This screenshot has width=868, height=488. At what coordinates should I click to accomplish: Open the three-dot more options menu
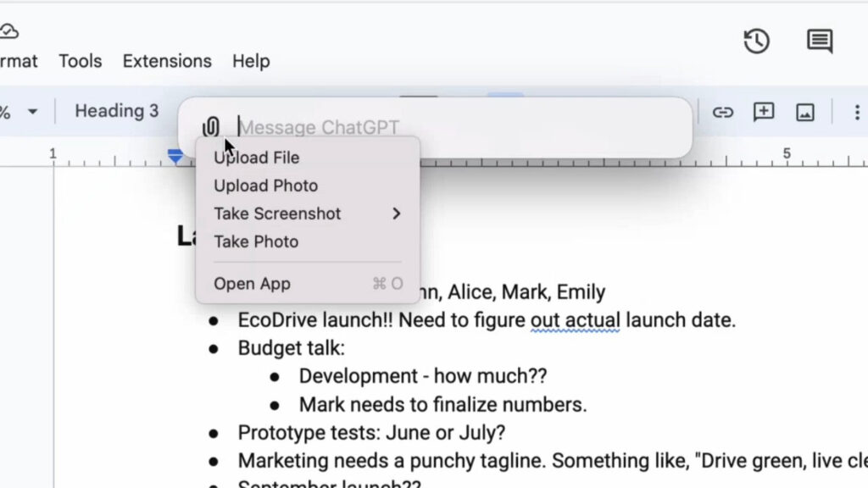857,113
